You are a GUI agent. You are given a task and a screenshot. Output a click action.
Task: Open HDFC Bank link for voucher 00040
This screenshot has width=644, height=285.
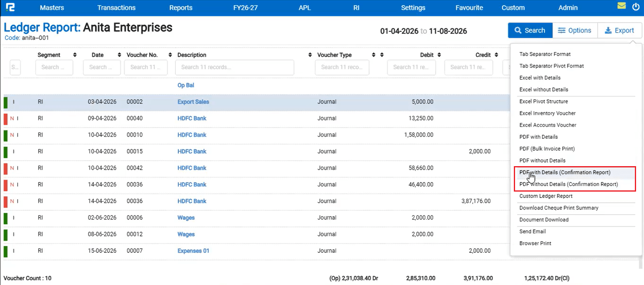[192, 118]
